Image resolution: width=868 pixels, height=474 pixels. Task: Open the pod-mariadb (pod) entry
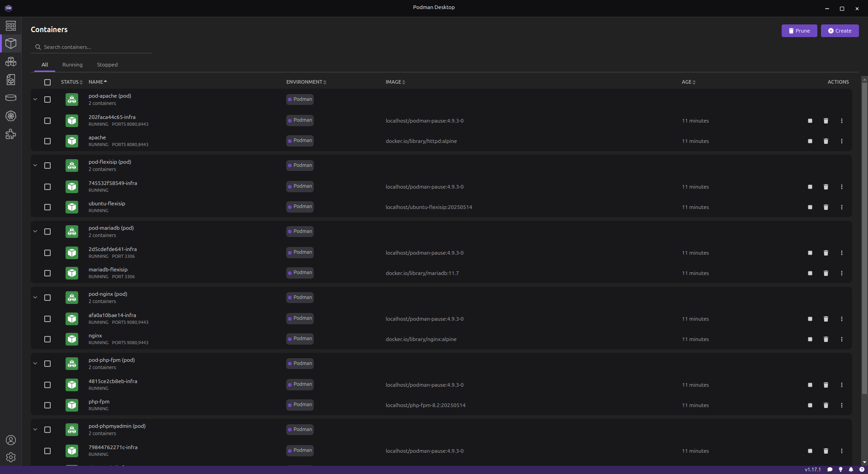pyautogui.click(x=111, y=228)
